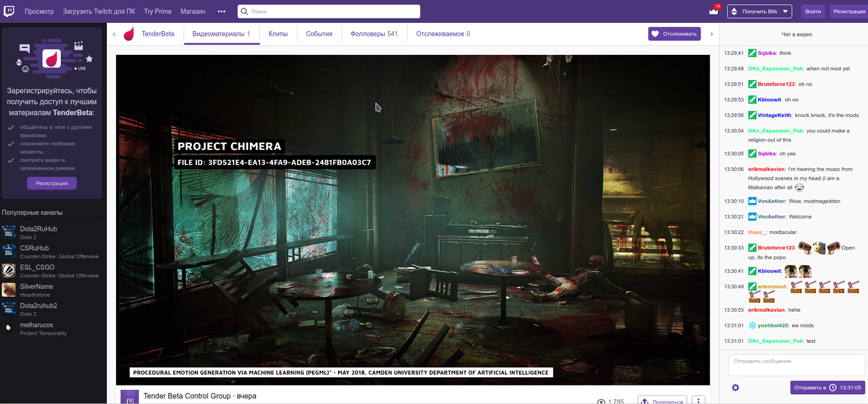This screenshot has width=868, height=404.
Task: Open SilverName channel name
Action: tap(36, 287)
